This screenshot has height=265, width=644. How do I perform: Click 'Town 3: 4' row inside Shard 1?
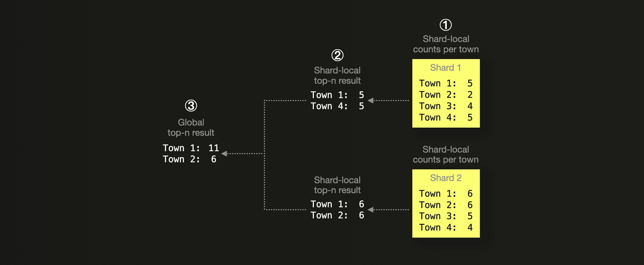tap(446, 106)
